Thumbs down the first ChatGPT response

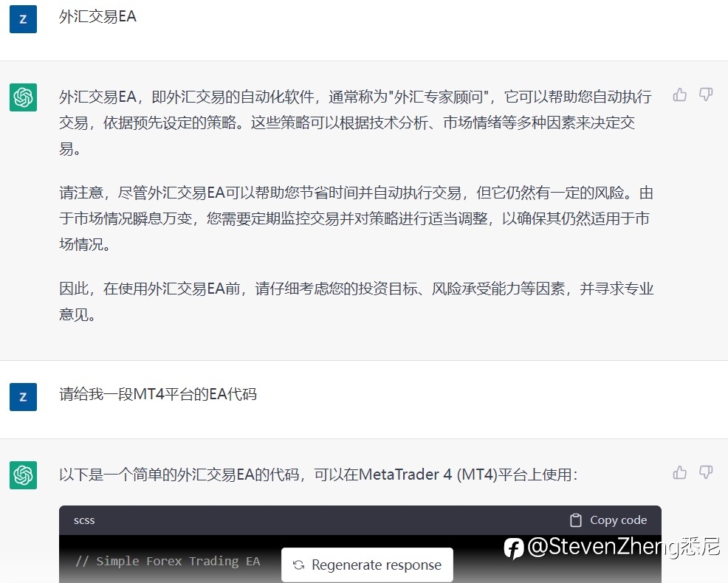[706, 94]
